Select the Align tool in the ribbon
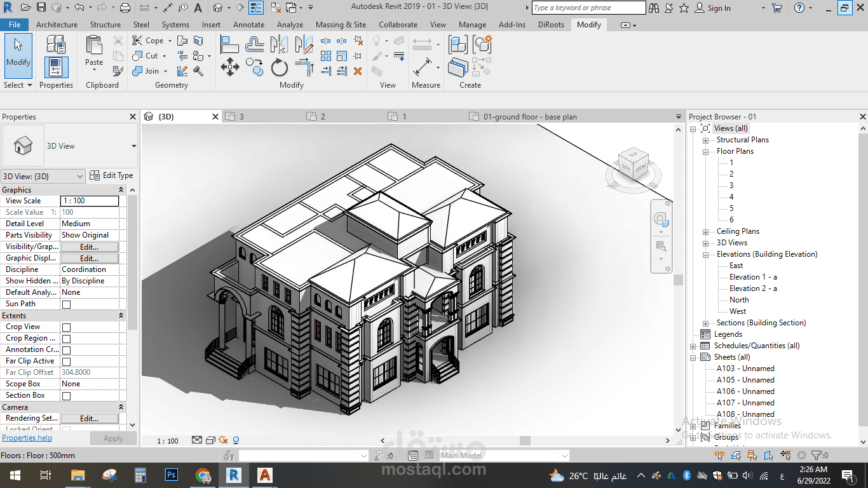868x488 pixels. pyautogui.click(x=229, y=44)
